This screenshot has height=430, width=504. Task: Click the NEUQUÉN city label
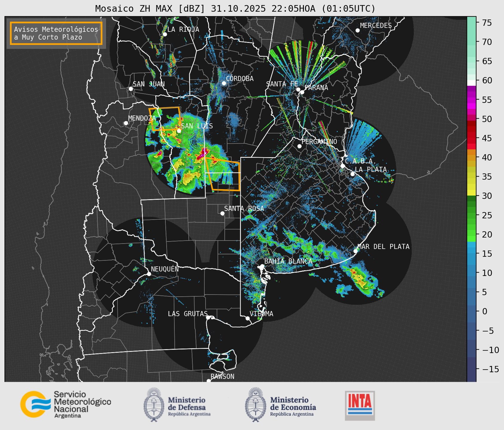coord(165,269)
